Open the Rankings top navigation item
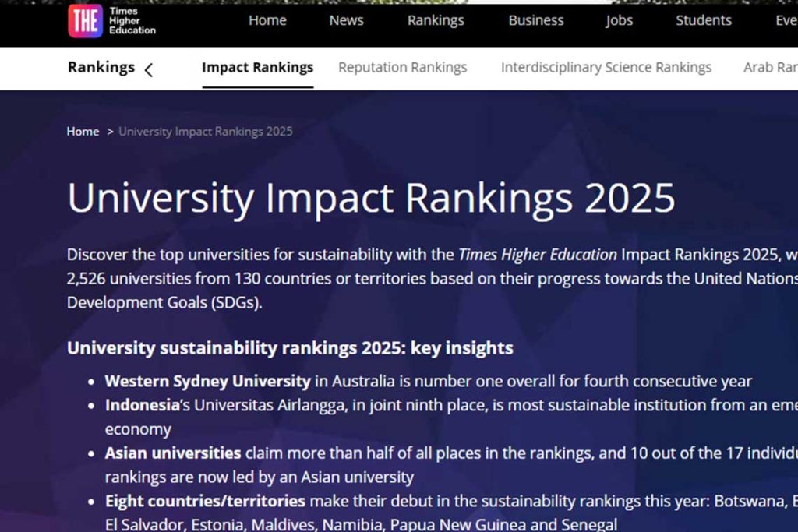The width and height of the screenshot is (798, 532). pyautogui.click(x=436, y=20)
